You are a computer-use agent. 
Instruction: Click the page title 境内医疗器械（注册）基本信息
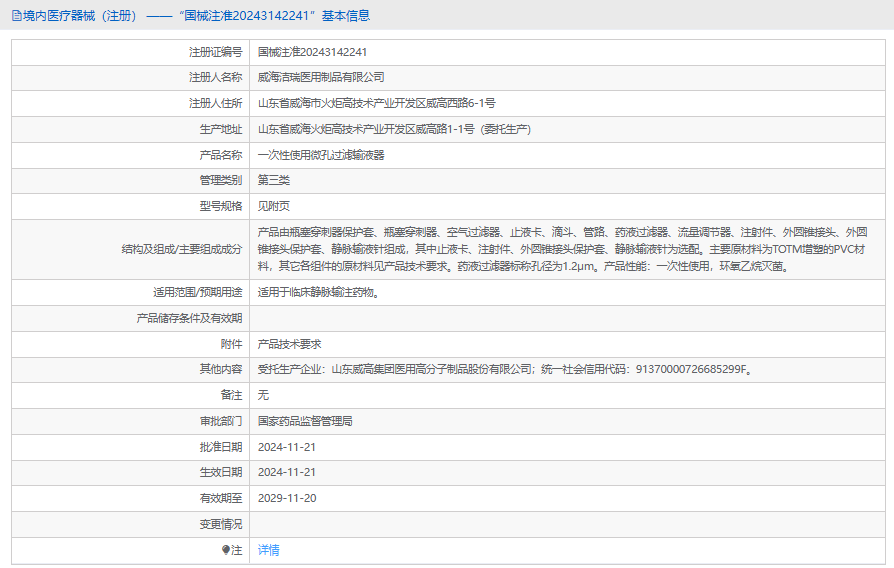(196, 16)
